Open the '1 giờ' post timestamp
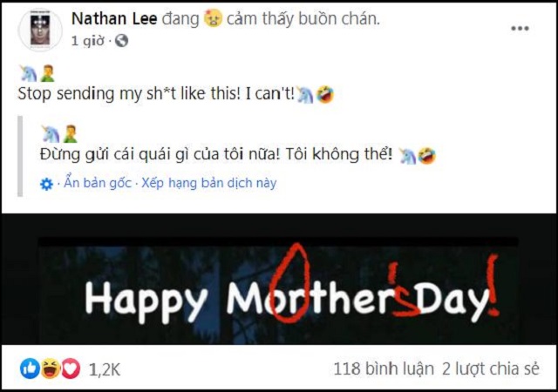 (88, 41)
